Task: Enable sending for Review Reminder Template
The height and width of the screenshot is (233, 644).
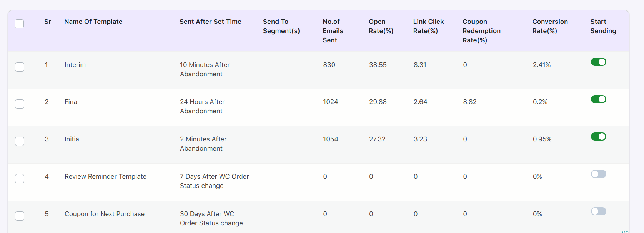Action: (x=599, y=174)
